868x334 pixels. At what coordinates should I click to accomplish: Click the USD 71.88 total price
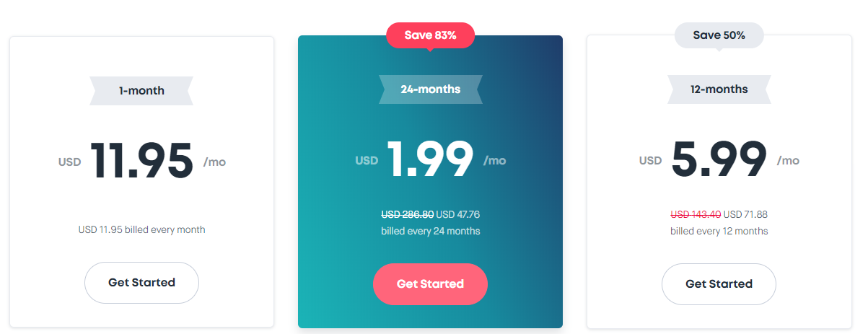[745, 214]
